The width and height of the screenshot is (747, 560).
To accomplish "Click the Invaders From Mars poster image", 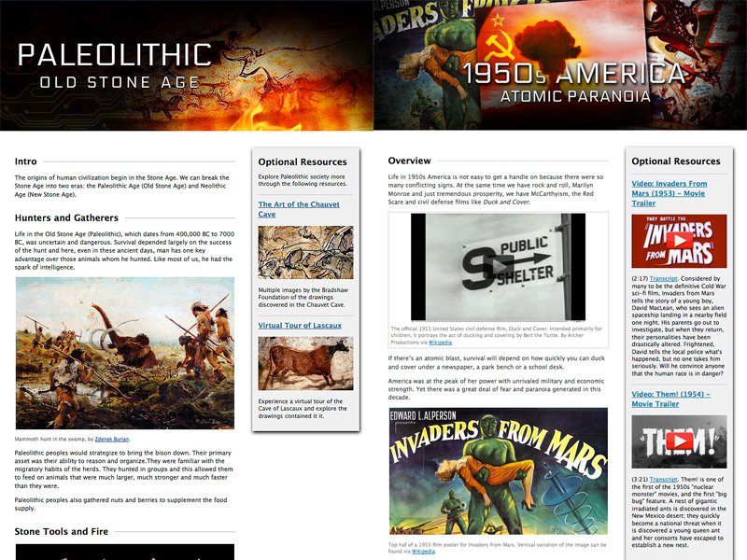I will coord(499,471).
